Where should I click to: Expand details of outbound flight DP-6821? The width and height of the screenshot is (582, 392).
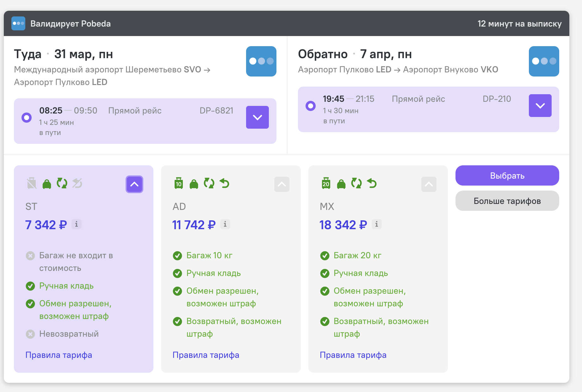pyautogui.click(x=257, y=117)
